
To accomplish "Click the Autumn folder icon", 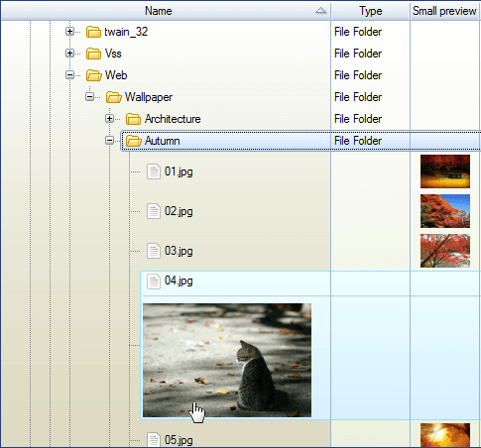I will (134, 141).
